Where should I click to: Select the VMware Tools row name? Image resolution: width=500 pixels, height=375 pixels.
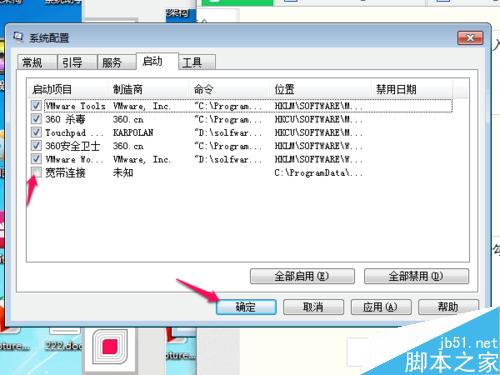click(x=75, y=106)
